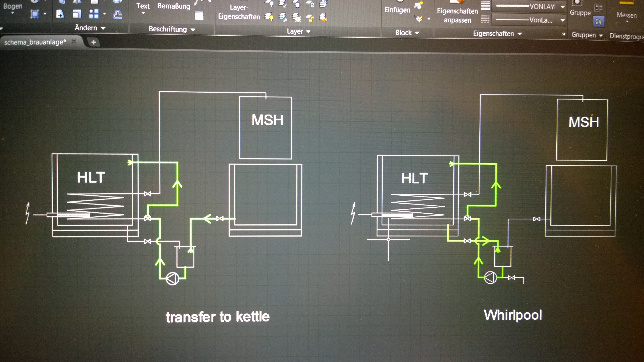Select the Scale tool icon
The height and width of the screenshot is (362, 644).
coord(77,14)
